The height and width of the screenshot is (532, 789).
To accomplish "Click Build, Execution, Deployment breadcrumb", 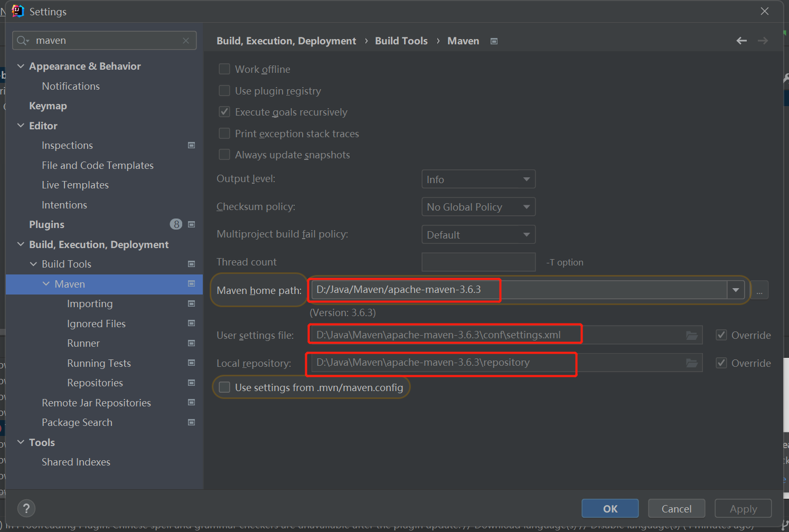I will click(x=286, y=41).
